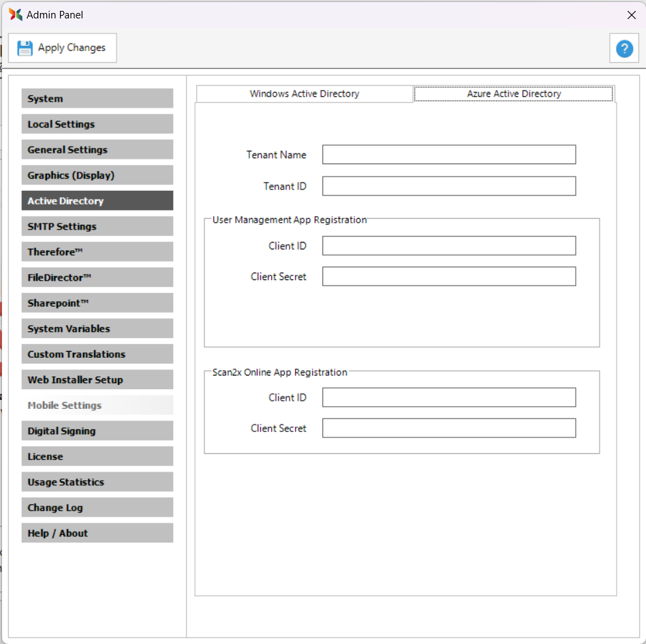Select the Azure Active Directory tab
This screenshot has height=644, width=646.
514,94
